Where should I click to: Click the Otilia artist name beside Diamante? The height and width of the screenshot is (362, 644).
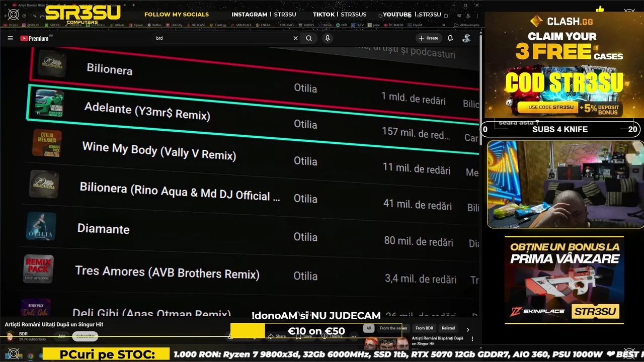305,237
